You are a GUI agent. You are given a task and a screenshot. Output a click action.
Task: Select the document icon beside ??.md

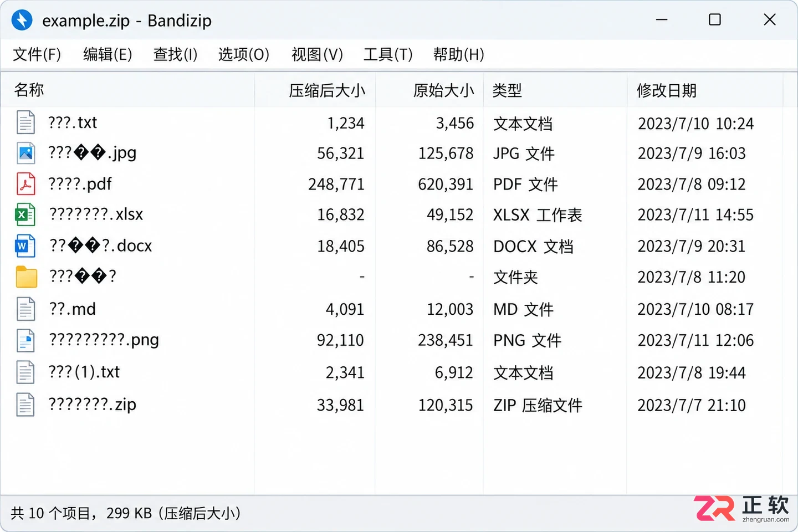25,309
